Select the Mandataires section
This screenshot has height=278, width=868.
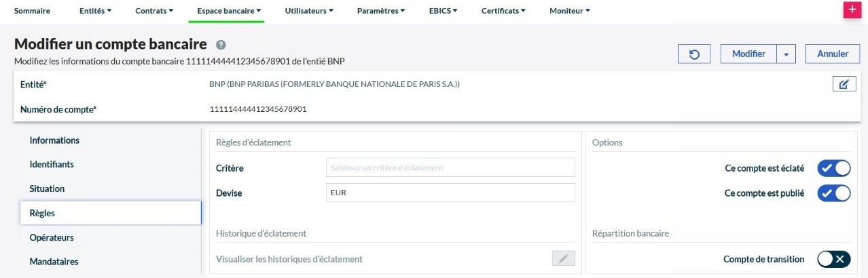click(54, 261)
